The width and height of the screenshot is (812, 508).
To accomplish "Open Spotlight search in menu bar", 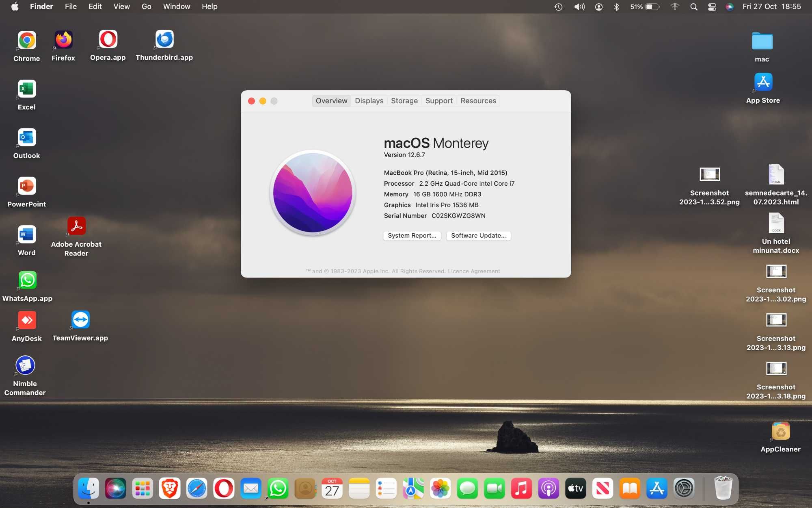I will point(694,7).
